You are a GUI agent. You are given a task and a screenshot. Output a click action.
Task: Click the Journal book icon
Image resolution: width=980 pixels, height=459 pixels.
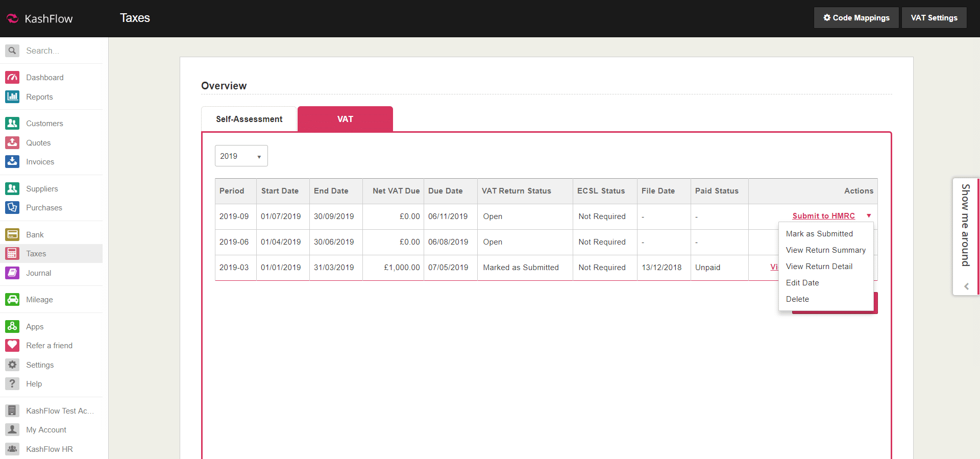[x=12, y=273]
